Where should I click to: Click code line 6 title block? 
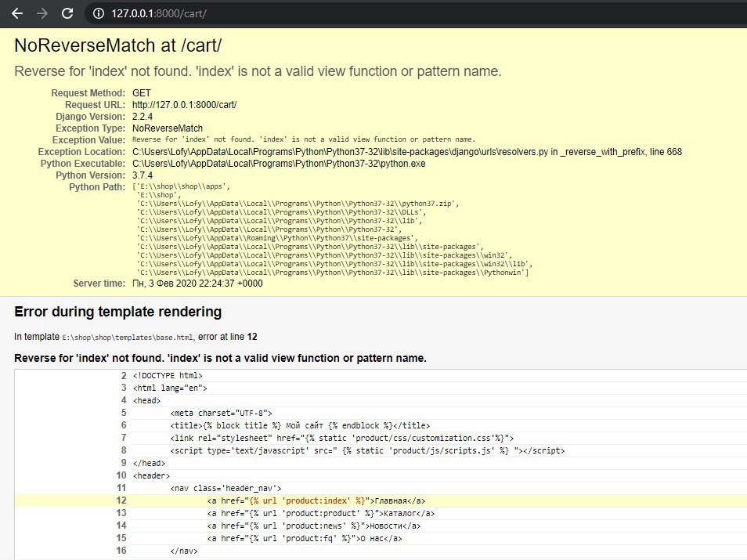(x=300, y=425)
